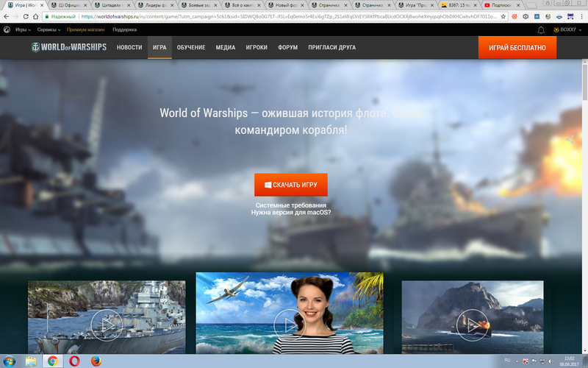Launch Opera from the taskbar
The width and height of the screenshot is (588, 368).
[74, 361]
